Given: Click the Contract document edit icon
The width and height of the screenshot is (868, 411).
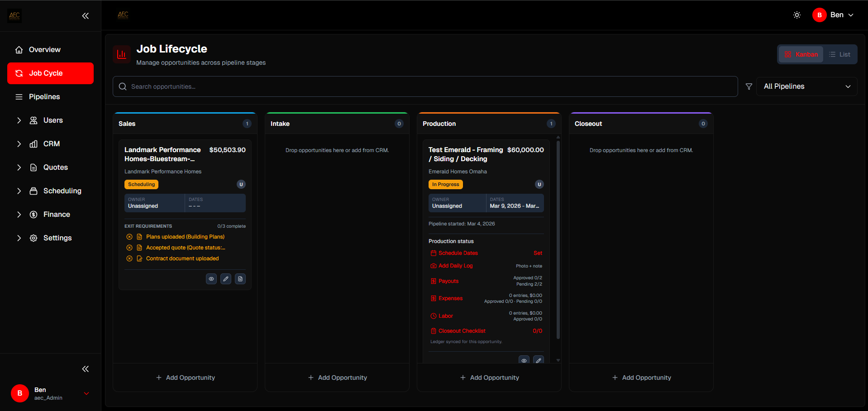Looking at the screenshot, I should click(139, 258).
